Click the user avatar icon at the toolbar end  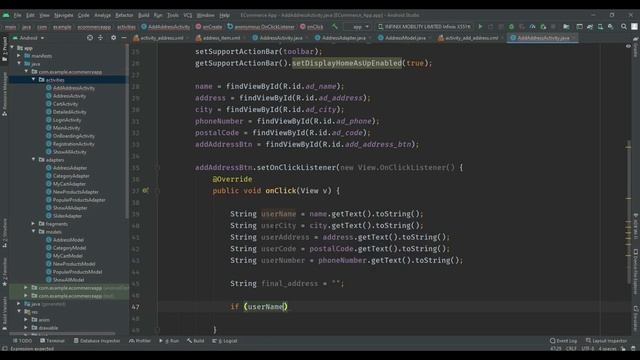pos(634,27)
